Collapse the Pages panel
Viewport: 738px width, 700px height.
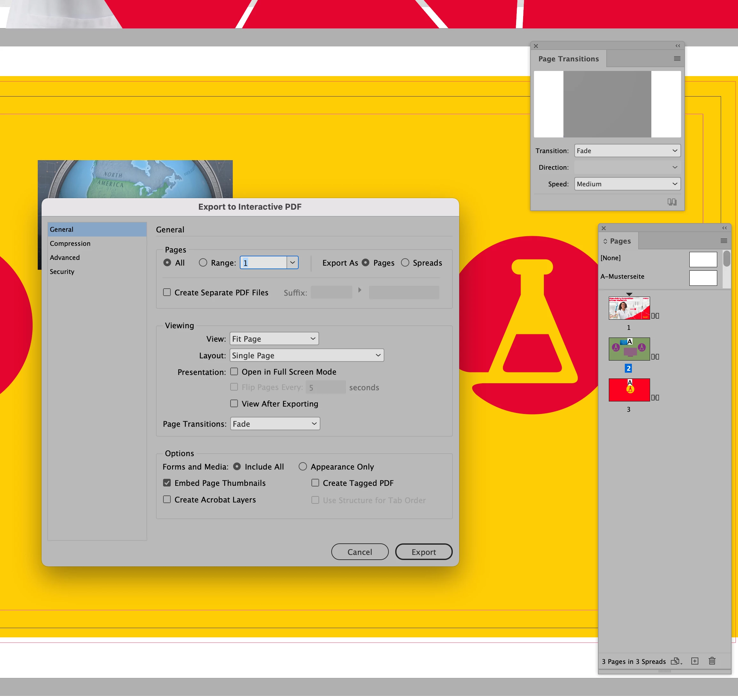724,228
